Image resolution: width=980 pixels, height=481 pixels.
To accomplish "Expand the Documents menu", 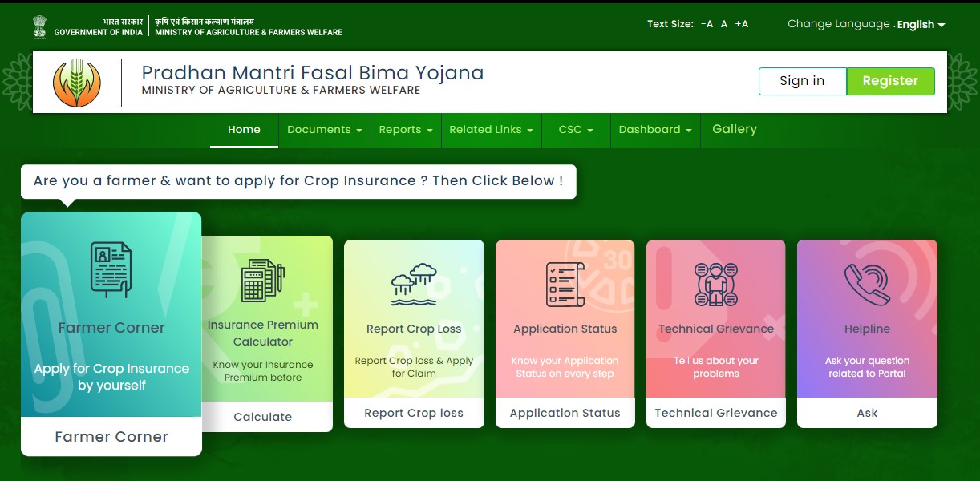I will point(325,130).
